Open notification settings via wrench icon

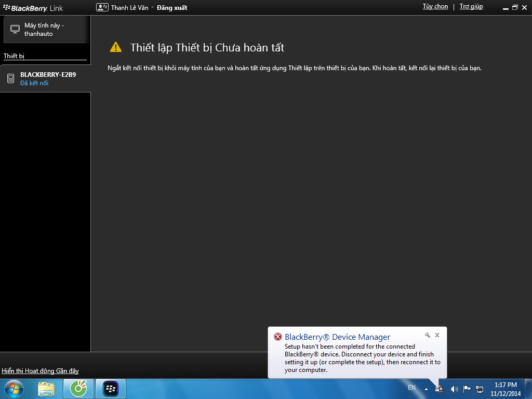[427, 335]
